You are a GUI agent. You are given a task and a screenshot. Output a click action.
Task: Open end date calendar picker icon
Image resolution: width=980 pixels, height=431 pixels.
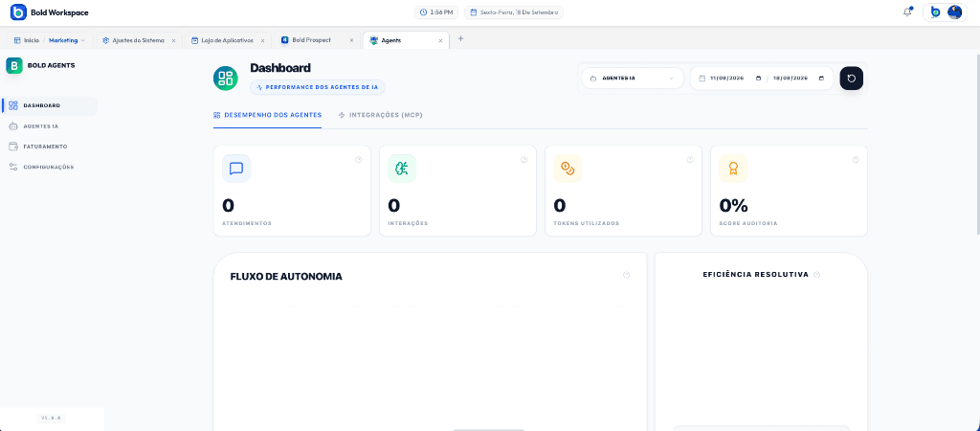(821, 79)
